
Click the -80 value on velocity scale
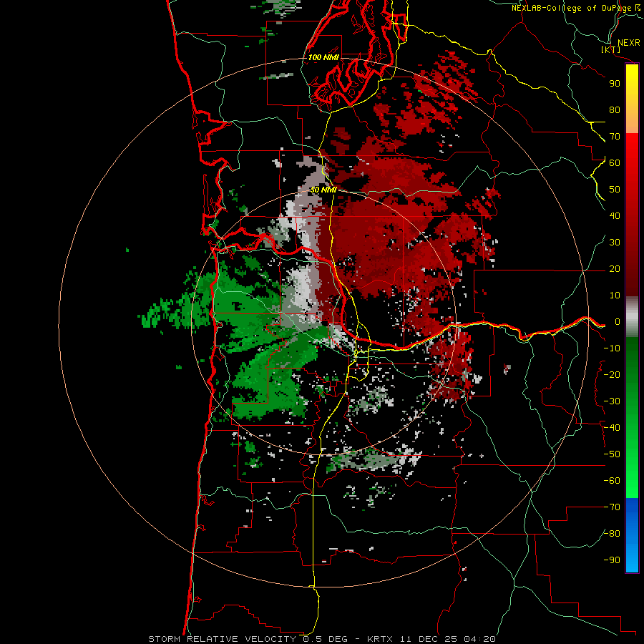click(x=612, y=534)
